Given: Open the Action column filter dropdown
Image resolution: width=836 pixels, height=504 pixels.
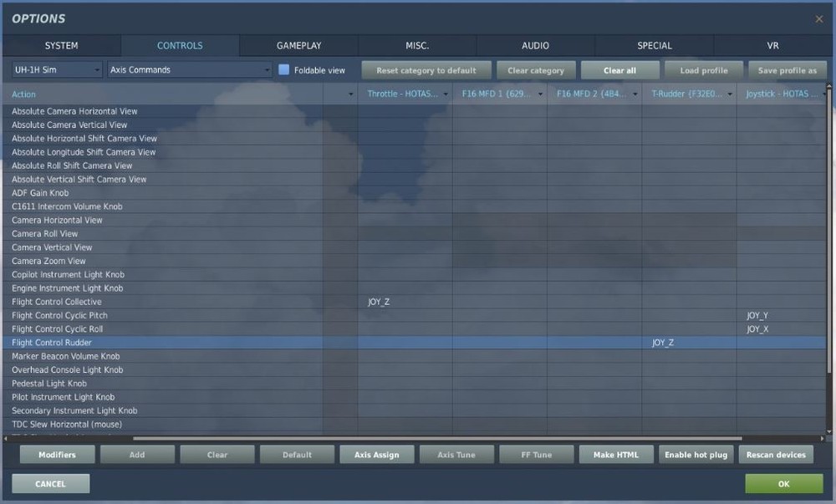Looking at the screenshot, I should (x=350, y=94).
